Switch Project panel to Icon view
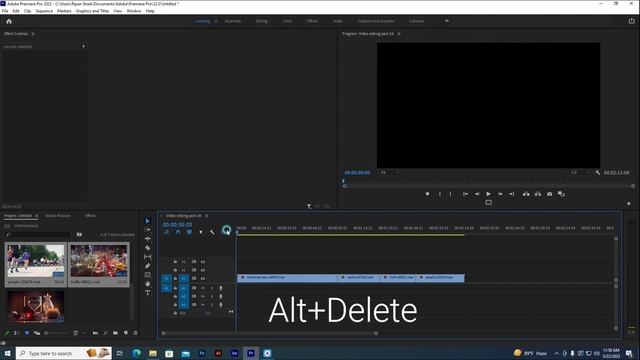Screen dimensions: 640x360 click(27, 333)
